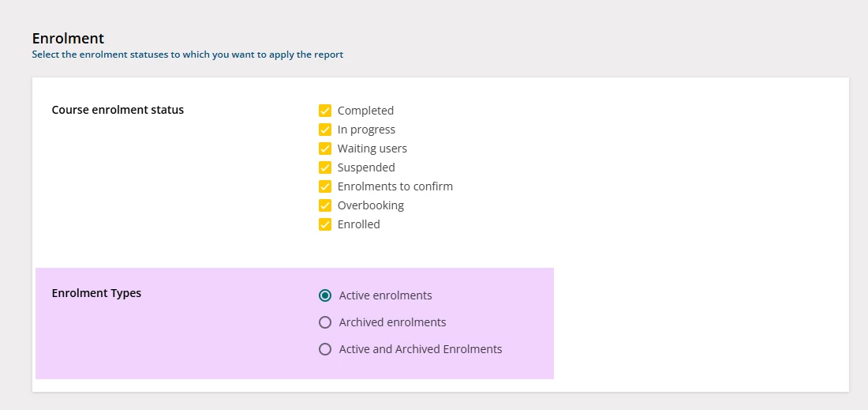Uncheck the Completed status checkbox

tap(325, 111)
